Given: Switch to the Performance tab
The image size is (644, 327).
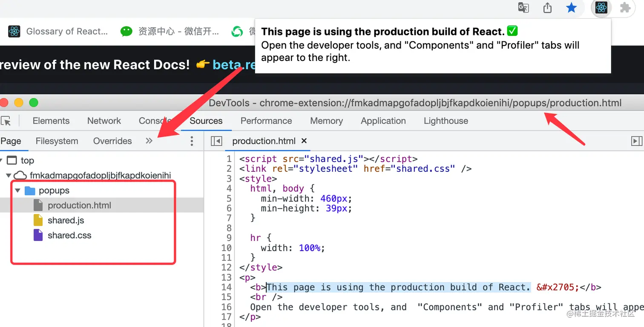Looking at the screenshot, I should pyautogui.click(x=266, y=121).
